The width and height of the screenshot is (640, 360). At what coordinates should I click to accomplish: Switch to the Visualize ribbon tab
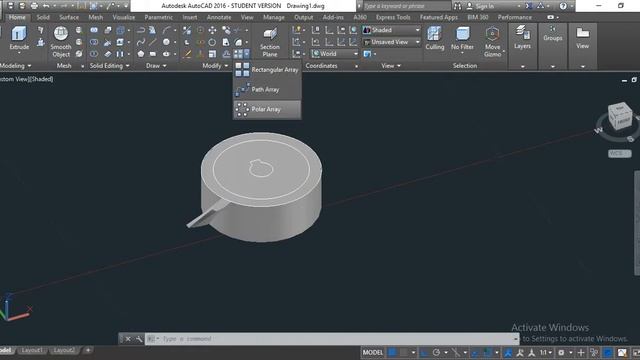pyautogui.click(x=124, y=17)
